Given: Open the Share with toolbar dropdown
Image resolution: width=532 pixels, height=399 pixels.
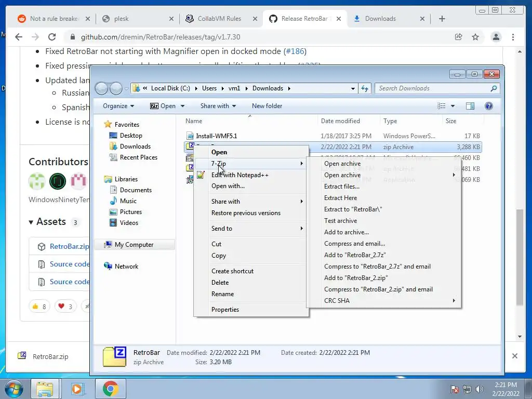Looking at the screenshot, I should (x=218, y=106).
